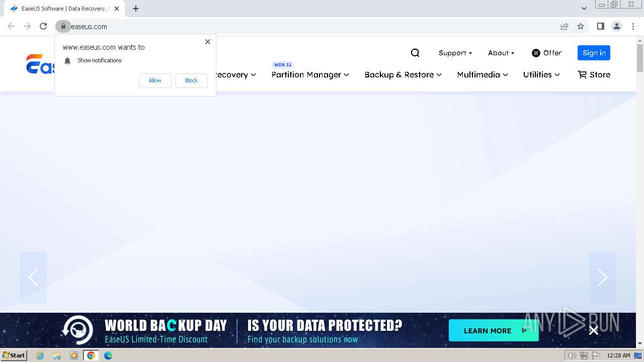
Task: Expand the About dropdown
Action: pos(501,53)
